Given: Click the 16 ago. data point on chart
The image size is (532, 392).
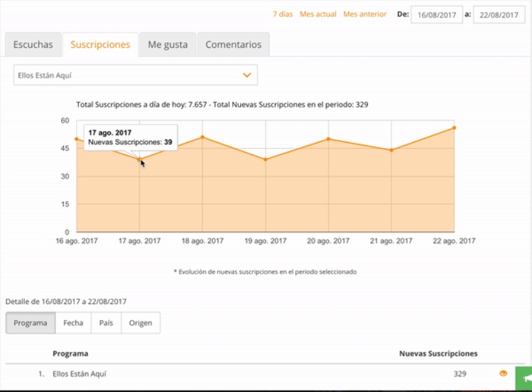Looking at the screenshot, I should tap(77, 139).
